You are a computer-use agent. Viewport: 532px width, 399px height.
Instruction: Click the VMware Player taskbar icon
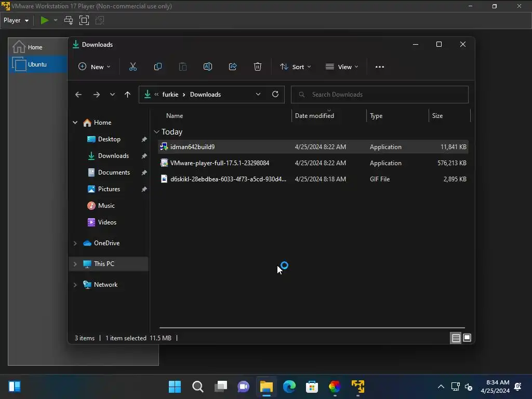click(358, 387)
